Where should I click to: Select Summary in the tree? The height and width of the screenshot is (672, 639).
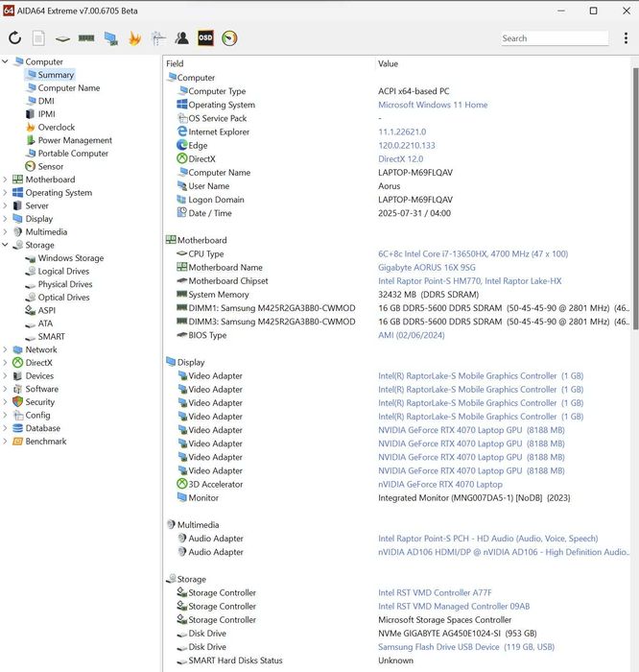click(56, 75)
